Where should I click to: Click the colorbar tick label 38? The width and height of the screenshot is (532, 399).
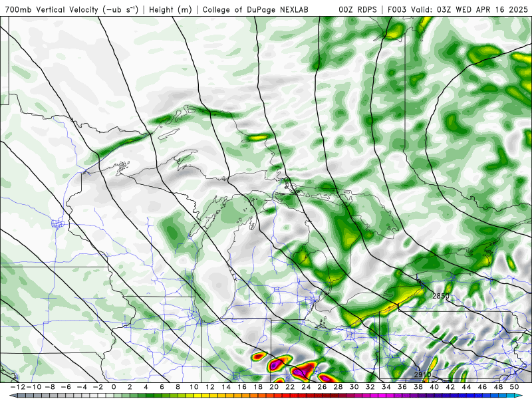coord(418,387)
